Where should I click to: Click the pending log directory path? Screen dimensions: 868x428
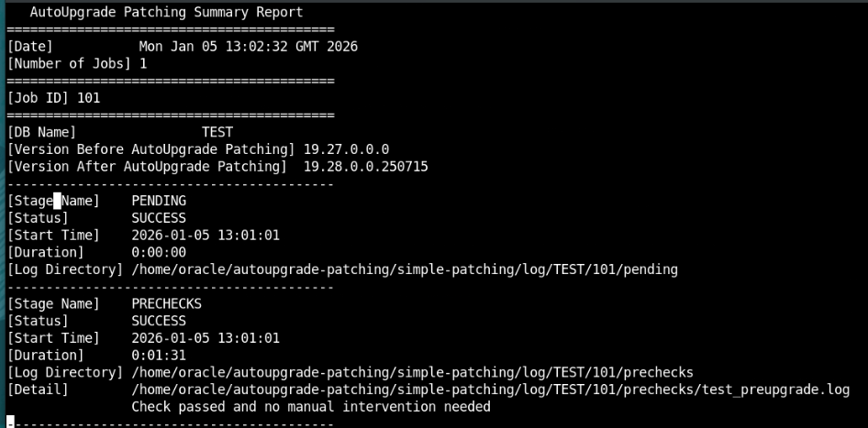(404, 269)
